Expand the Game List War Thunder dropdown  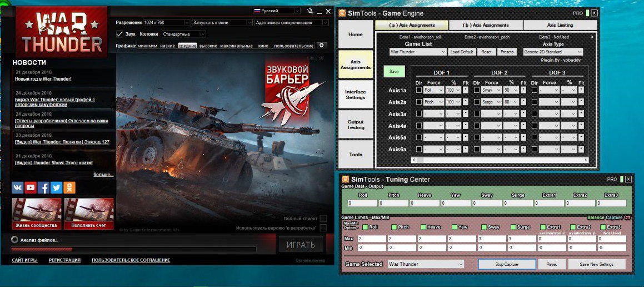(x=418, y=52)
